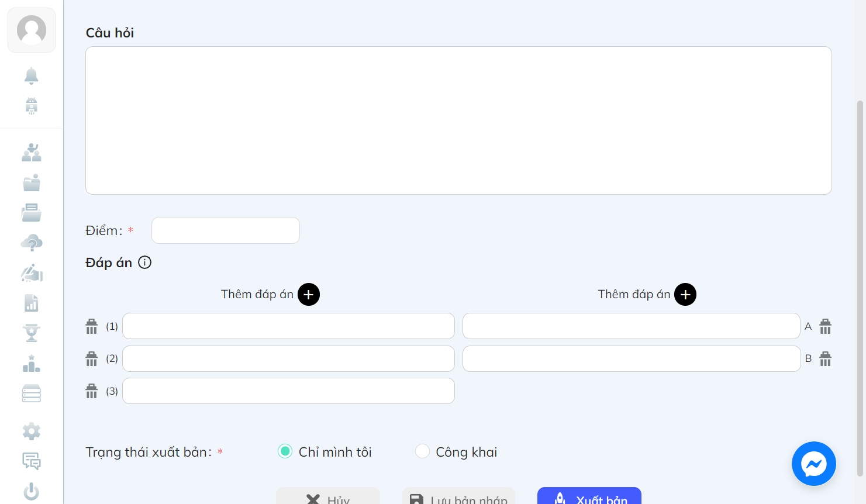Viewport: 866px width, 504px height.
Task: Click answer field (1)
Action: pos(288,326)
